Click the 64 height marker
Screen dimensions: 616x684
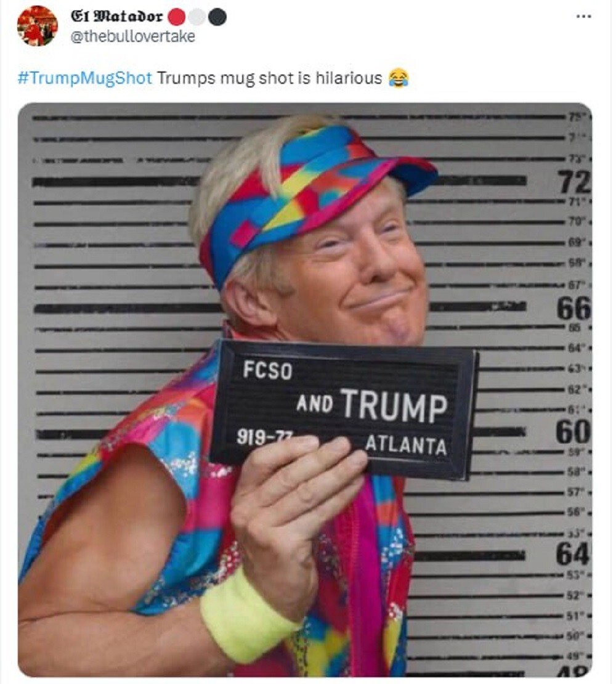point(573,553)
